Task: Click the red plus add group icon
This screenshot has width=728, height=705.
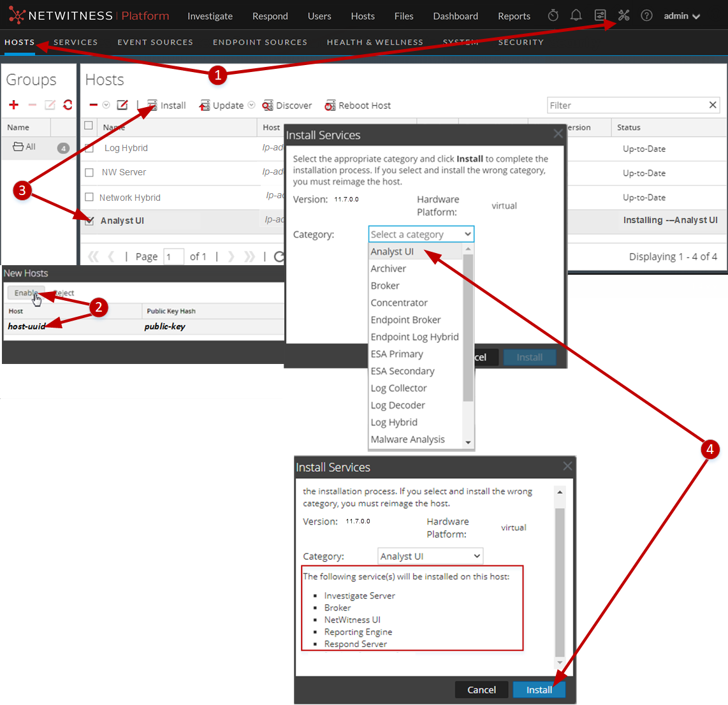Action: [14, 105]
